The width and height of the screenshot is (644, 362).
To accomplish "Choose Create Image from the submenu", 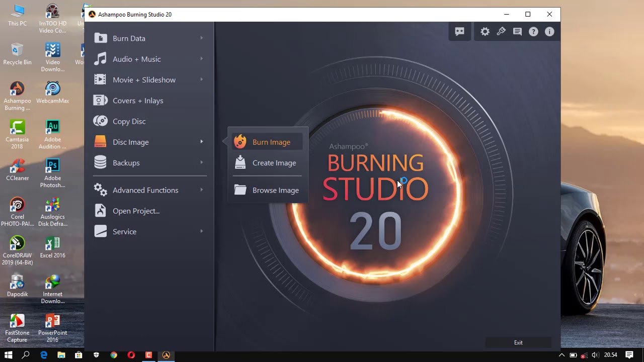I will coord(267,162).
